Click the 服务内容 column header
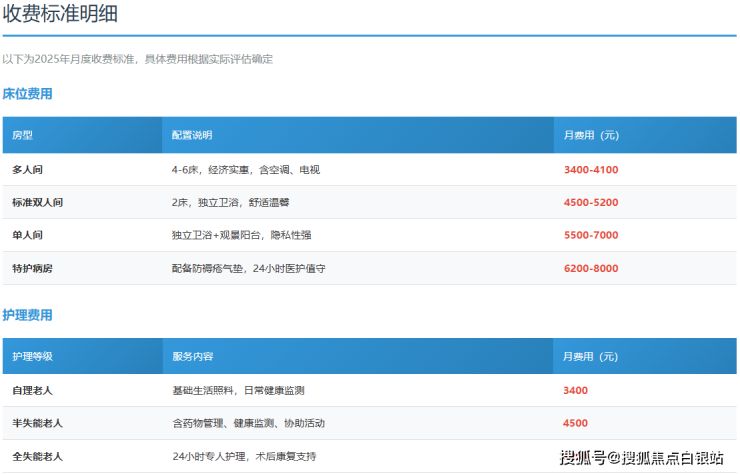 click(x=192, y=356)
